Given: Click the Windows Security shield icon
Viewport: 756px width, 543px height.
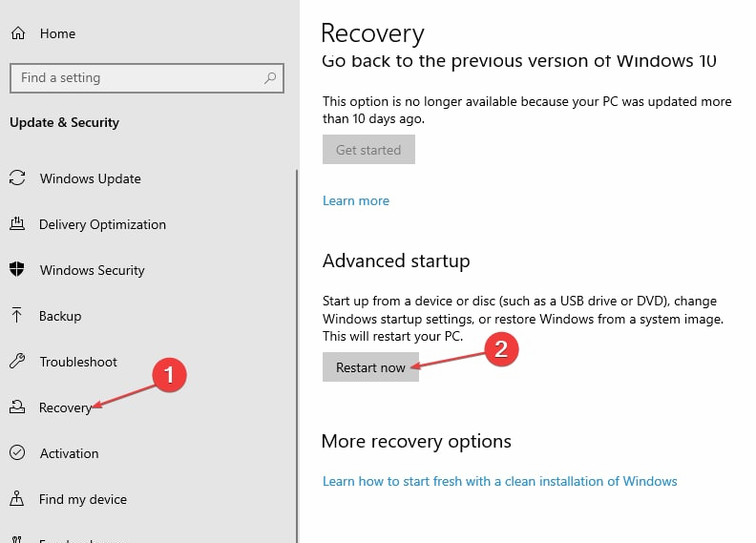Looking at the screenshot, I should tap(17, 269).
